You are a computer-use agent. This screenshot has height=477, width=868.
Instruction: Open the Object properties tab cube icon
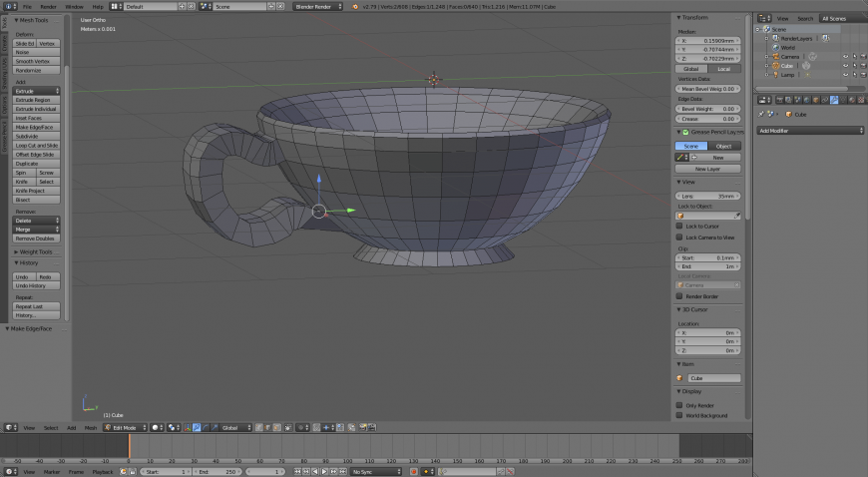click(816, 100)
